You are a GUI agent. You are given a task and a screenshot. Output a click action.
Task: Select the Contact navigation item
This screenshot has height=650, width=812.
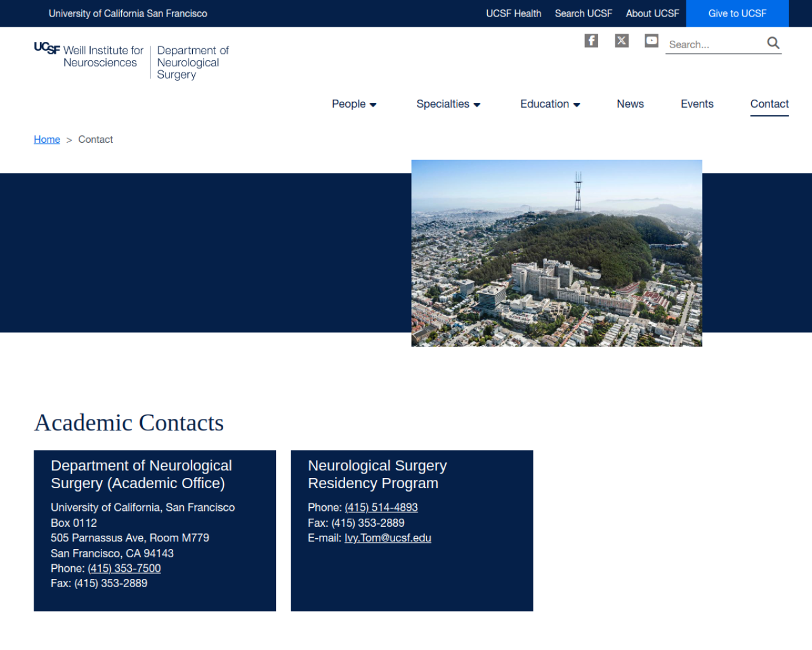tap(769, 104)
